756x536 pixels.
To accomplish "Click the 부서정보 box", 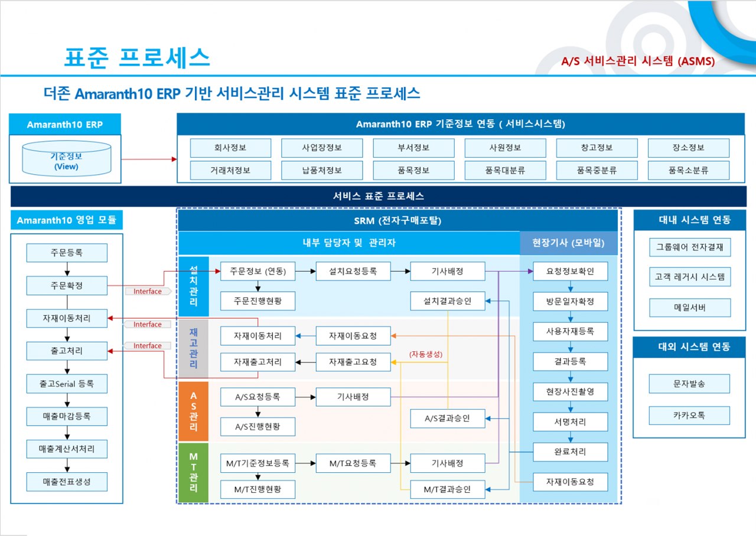I will [x=413, y=148].
